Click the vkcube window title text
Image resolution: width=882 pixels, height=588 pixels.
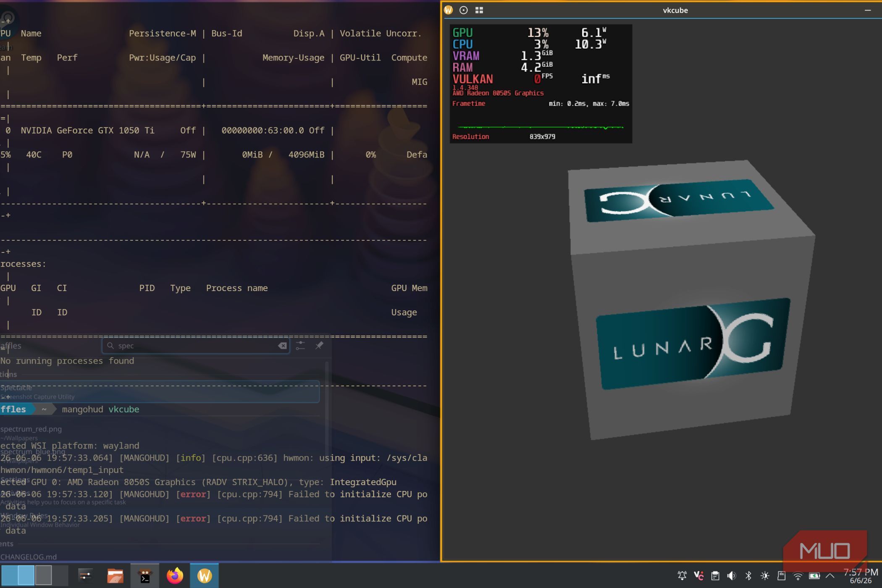(x=675, y=10)
